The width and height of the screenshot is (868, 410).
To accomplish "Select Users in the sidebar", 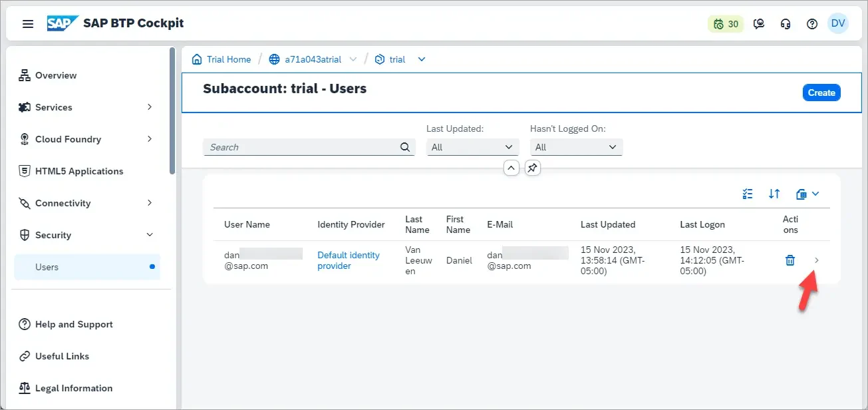I will click(x=87, y=267).
